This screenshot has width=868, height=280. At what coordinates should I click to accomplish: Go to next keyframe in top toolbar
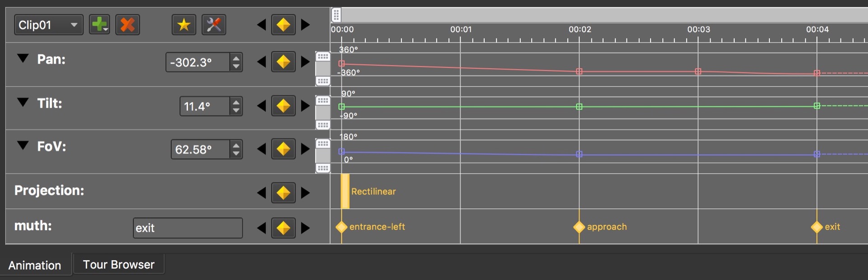tap(306, 25)
